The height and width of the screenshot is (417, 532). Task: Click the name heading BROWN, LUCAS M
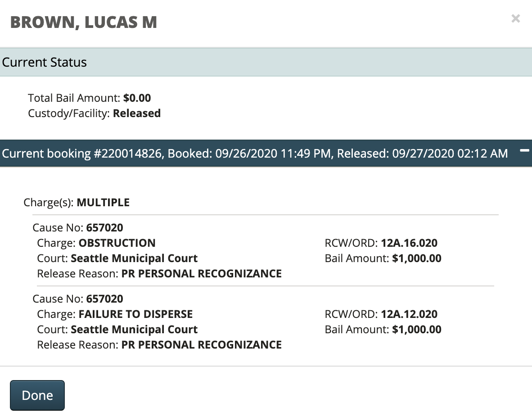(84, 22)
